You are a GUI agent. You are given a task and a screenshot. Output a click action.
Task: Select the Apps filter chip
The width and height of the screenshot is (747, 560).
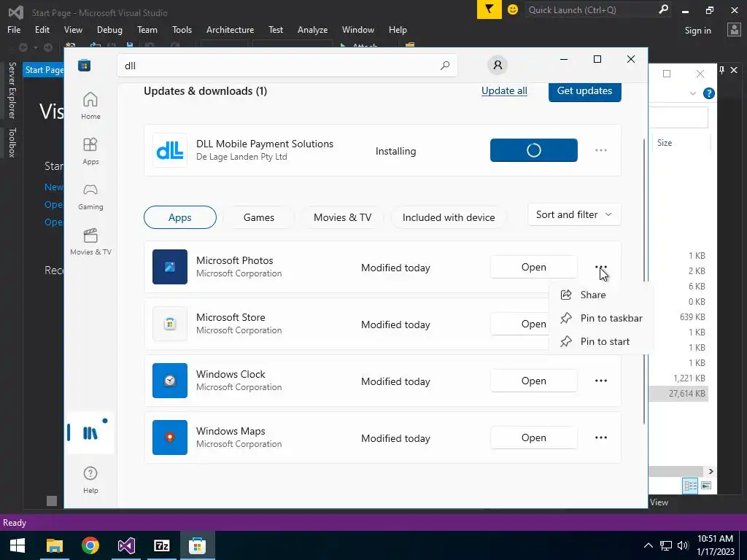pos(180,217)
